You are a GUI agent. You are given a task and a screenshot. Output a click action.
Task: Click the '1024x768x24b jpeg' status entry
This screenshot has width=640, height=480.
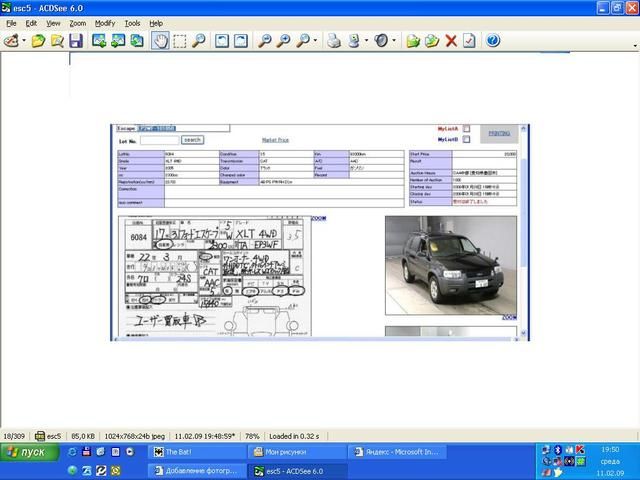click(x=135, y=436)
